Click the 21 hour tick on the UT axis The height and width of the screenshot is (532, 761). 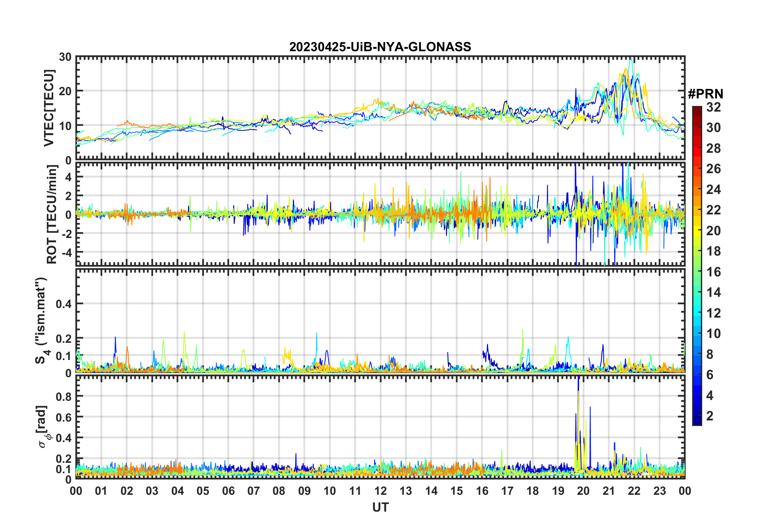[609, 491]
